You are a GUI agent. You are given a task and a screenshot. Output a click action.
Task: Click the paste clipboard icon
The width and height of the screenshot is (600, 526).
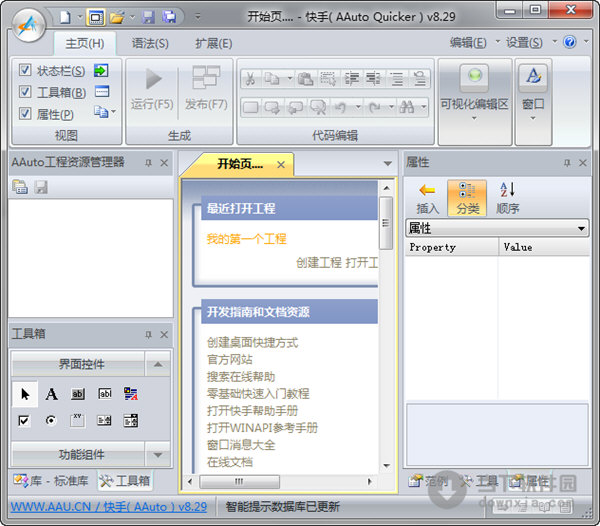click(x=305, y=79)
